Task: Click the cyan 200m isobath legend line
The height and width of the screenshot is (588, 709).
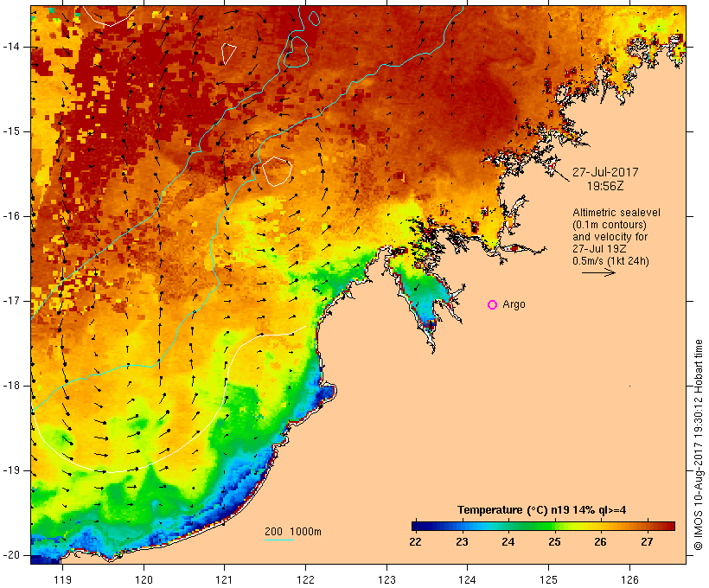Action: tap(279, 540)
